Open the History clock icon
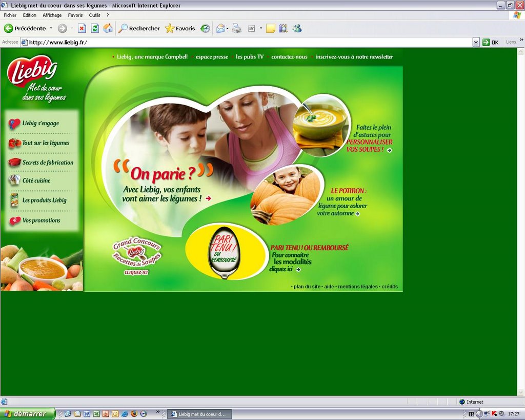525x420 pixels. click(x=205, y=29)
